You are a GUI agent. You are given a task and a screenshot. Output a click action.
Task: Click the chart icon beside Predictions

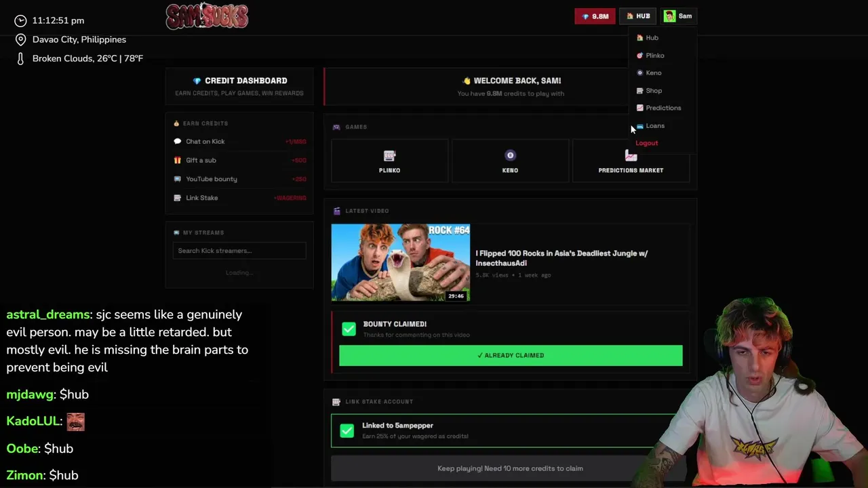pyautogui.click(x=639, y=108)
